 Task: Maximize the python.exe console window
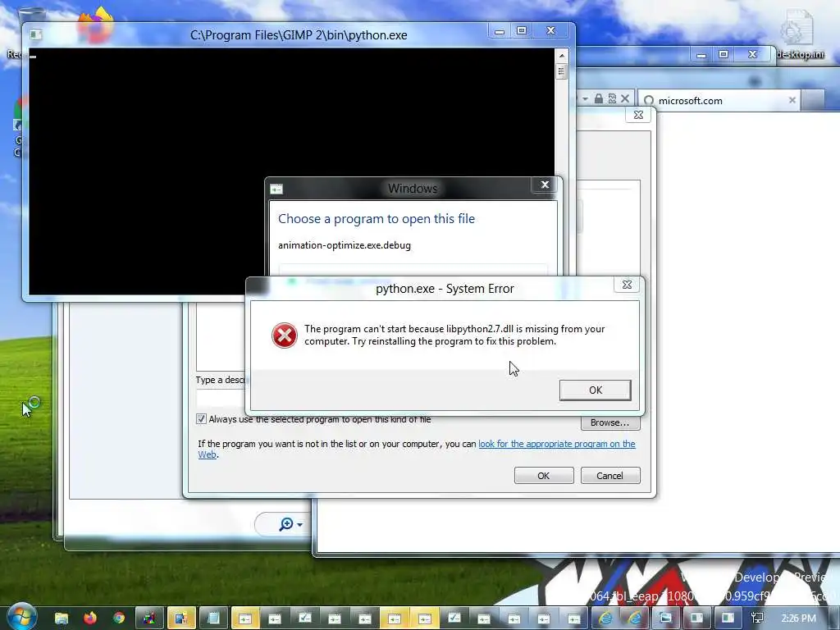coord(522,30)
